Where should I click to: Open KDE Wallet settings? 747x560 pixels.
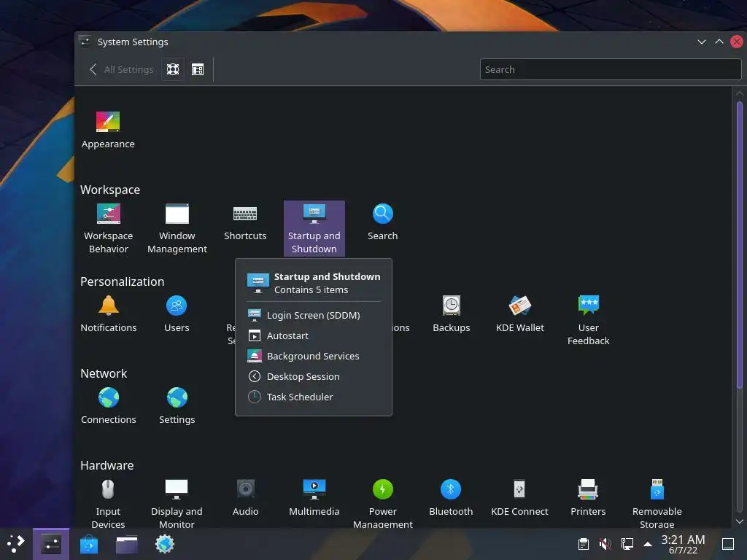tap(519, 314)
